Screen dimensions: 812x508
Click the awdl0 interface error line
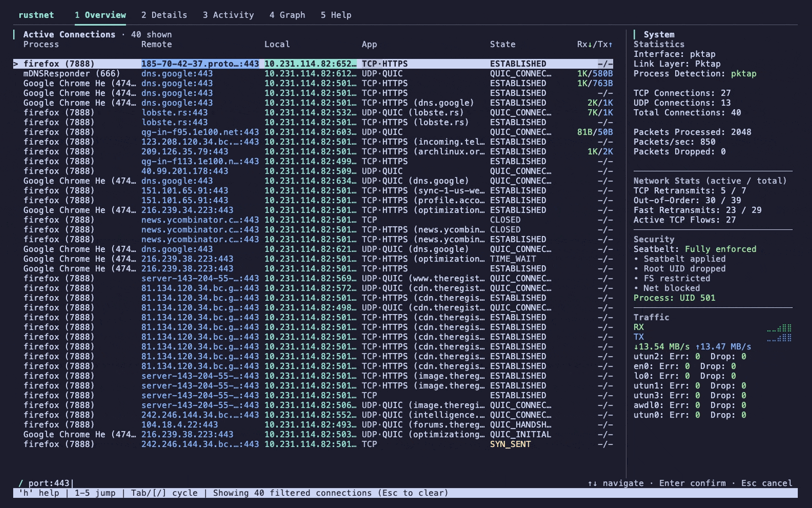690,405
